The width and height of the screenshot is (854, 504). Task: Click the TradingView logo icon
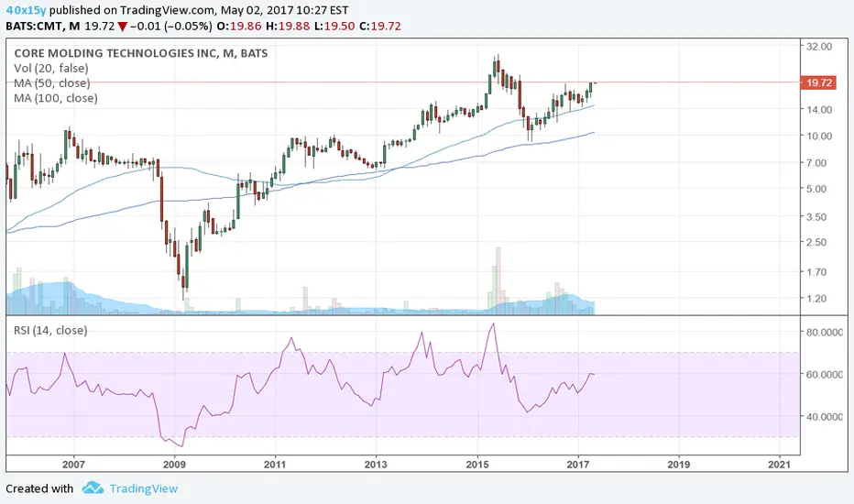(93, 488)
